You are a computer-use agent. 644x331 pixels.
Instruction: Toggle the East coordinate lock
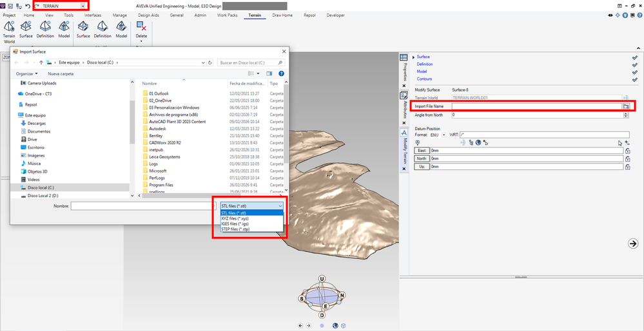(x=627, y=151)
